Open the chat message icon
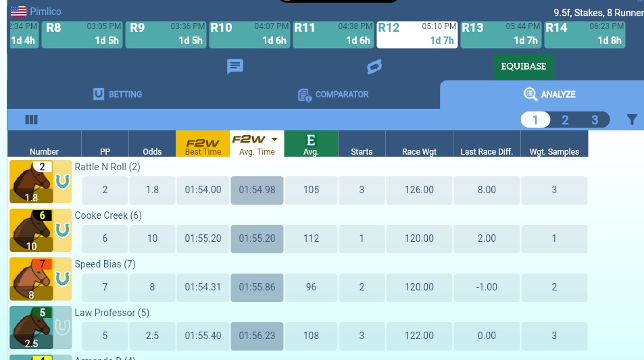 pyautogui.click(x=235, y=66)
